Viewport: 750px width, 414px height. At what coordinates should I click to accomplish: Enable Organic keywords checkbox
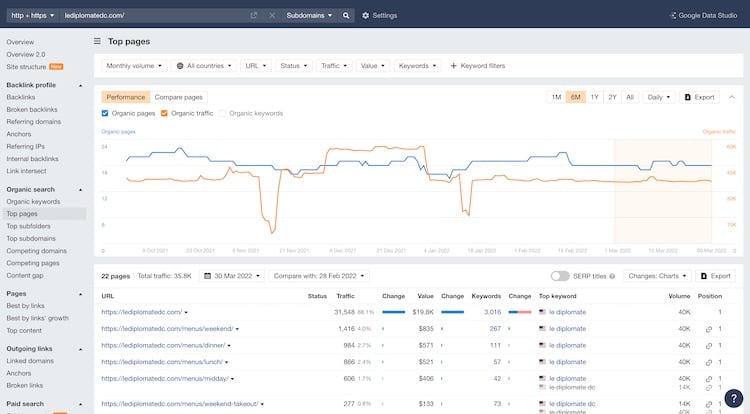click(x=222, y=113)
